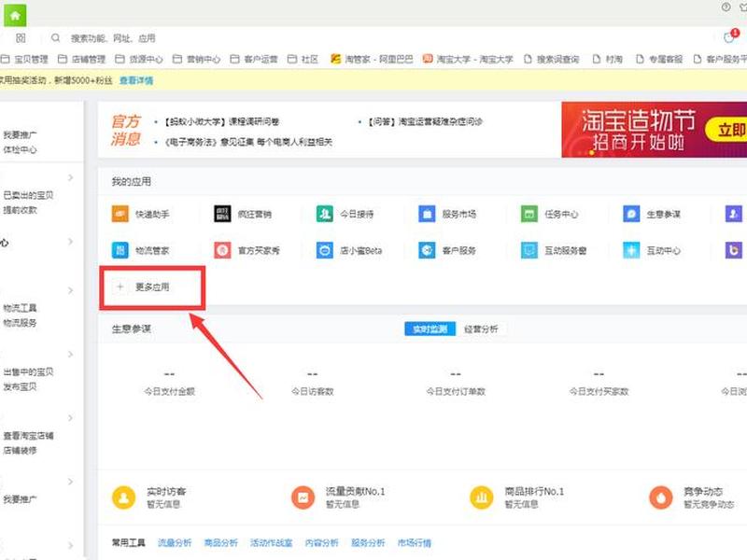The width and height of the screenshot is (747, 560).
Task: Open the 客户服务 app icon
Action: (x=427, y=250)
